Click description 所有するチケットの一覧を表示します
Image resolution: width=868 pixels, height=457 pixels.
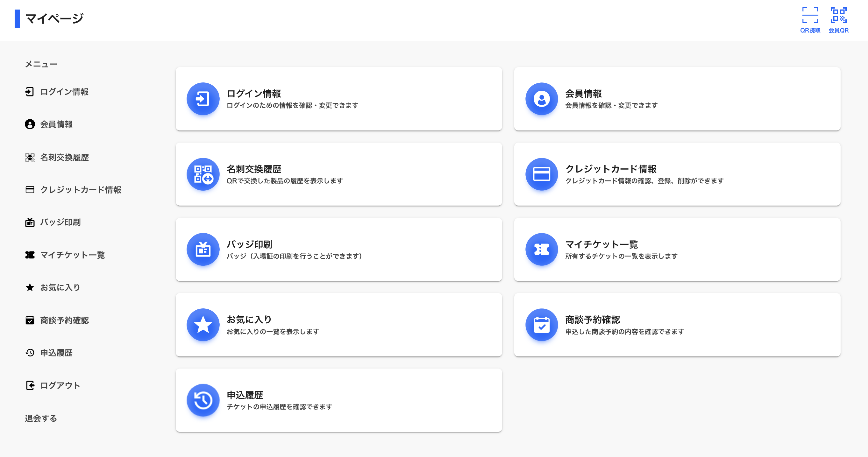(x=621, y=256)
